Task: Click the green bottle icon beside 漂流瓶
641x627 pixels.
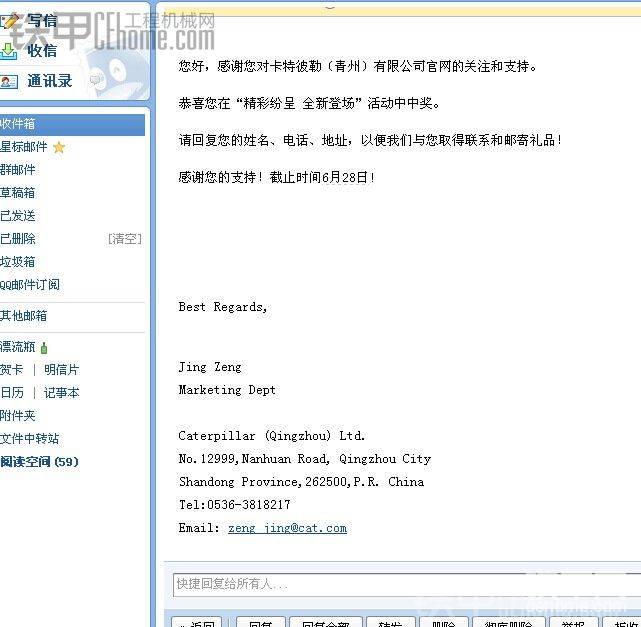Action: coord(44,348)
